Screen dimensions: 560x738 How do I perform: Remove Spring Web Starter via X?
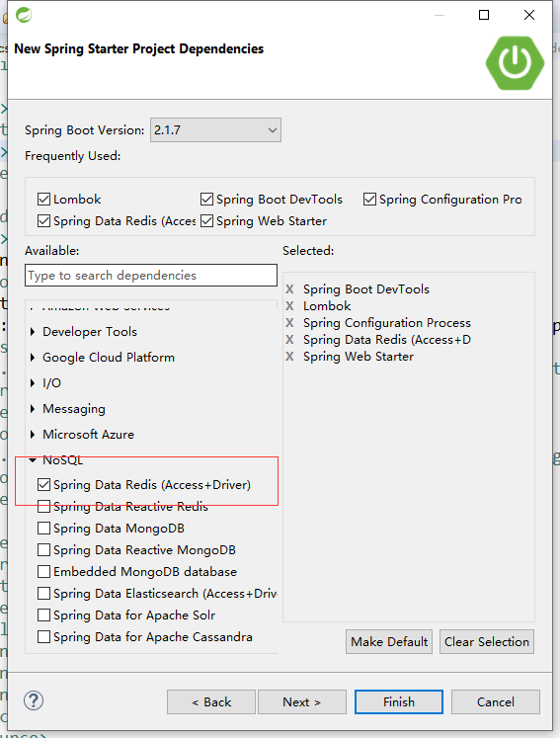(x=289, y=357)
